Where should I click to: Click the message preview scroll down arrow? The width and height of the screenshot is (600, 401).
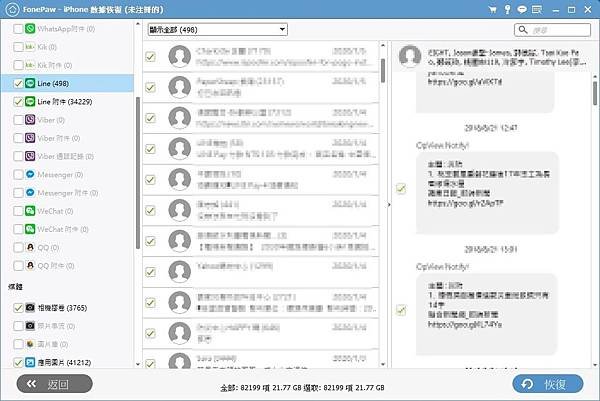[595, 364]
